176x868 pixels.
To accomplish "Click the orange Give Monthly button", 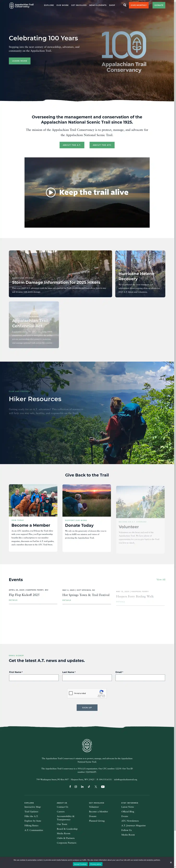I will coord(138,5).
